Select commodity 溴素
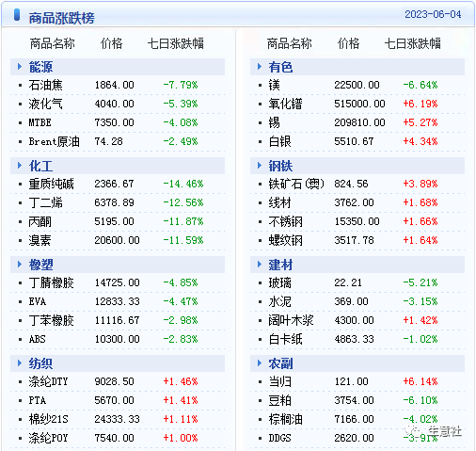The image size is (476, 451). pos(40,240)
